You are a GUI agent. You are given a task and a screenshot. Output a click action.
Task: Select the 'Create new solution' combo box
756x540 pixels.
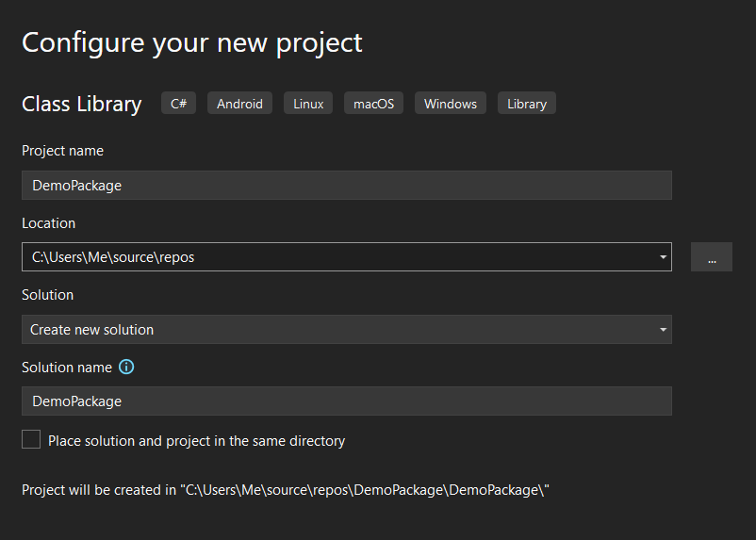[339, 329]
